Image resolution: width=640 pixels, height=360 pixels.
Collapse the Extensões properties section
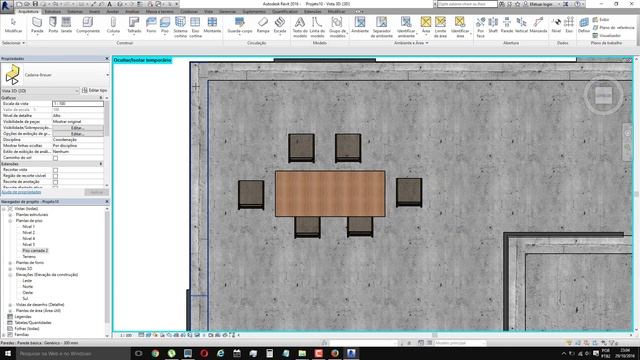pyautogui.click(x=101, y=164)
